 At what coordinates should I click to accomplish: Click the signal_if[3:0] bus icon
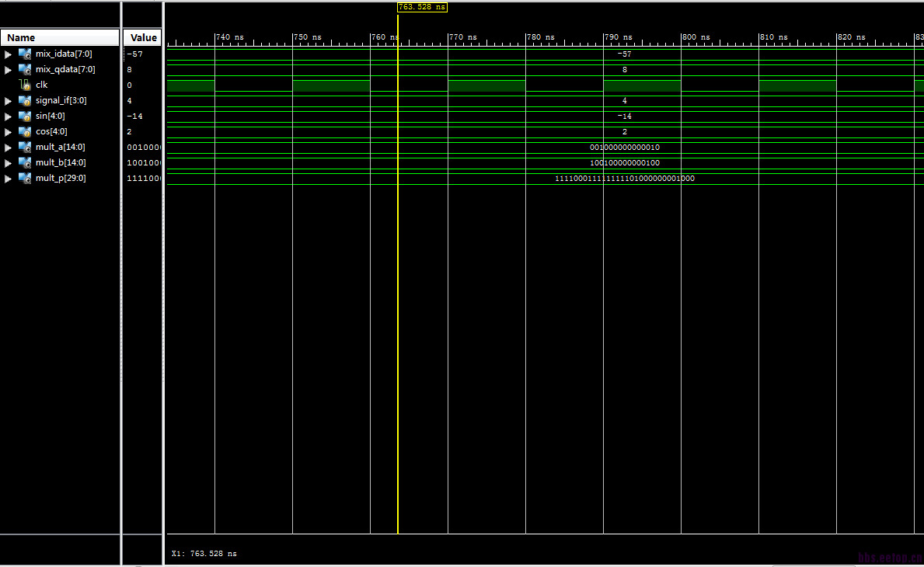coord(25,101)
